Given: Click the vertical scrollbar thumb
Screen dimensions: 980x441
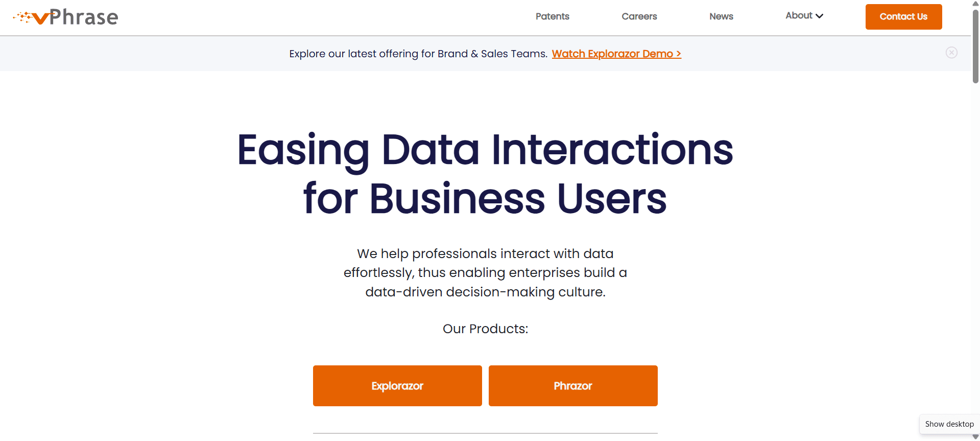Looking at the screenshot, I should tap(975, 46).
